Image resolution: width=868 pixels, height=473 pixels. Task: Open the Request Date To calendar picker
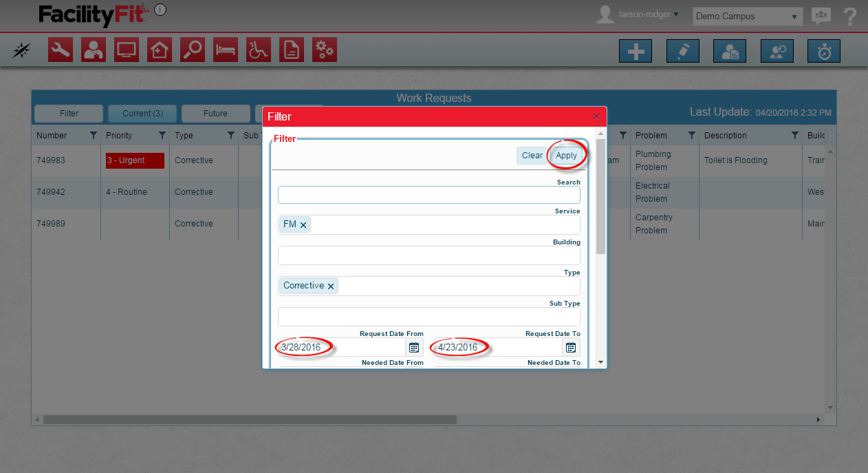coord(571,347)
